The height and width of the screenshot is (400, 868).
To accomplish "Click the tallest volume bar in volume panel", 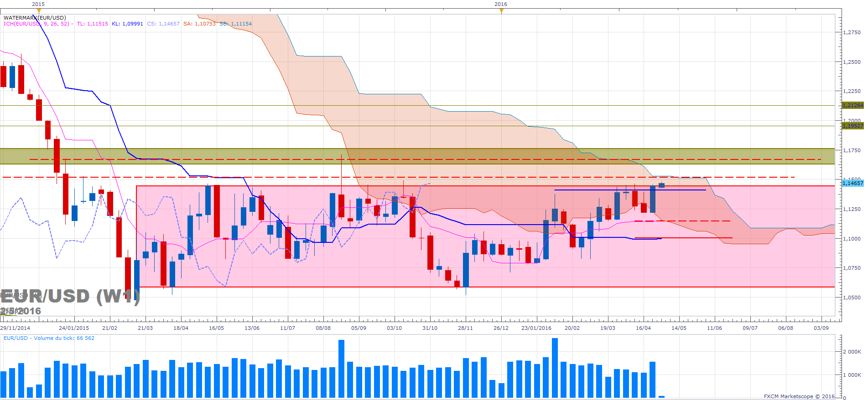I will (x=555, y=367).
